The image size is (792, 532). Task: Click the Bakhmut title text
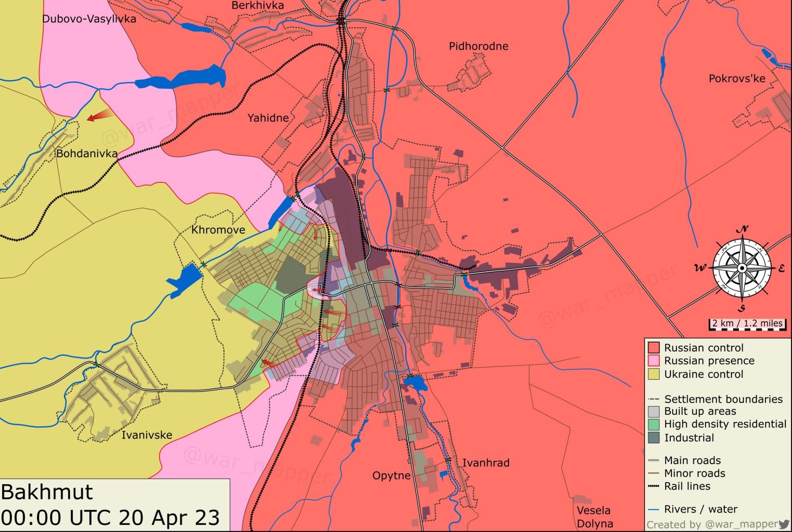[x=47, y=492]
